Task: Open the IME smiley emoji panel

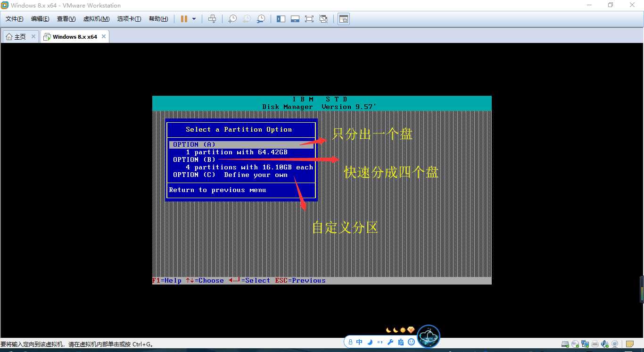Action: coord(411,342)
